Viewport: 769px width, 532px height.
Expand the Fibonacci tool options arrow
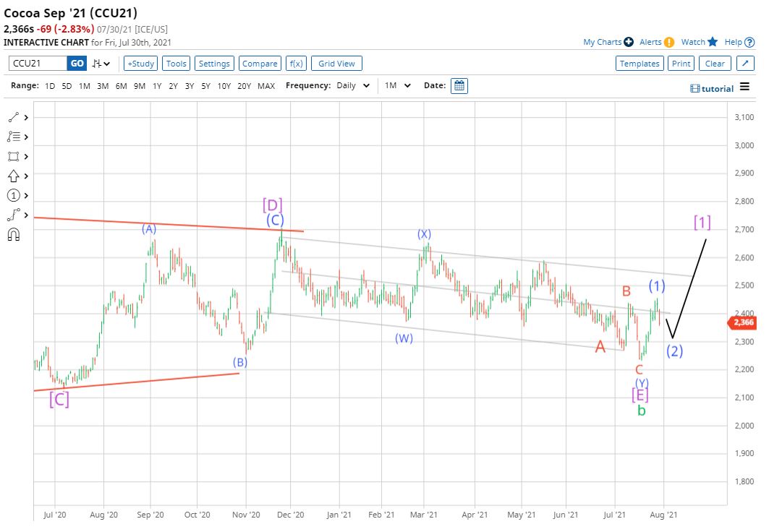26,137
